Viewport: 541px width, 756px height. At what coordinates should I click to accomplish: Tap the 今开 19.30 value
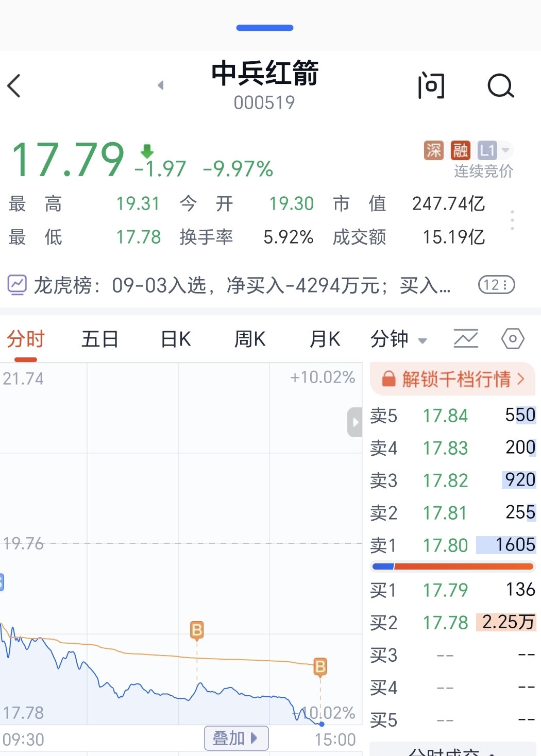(291, 203)
